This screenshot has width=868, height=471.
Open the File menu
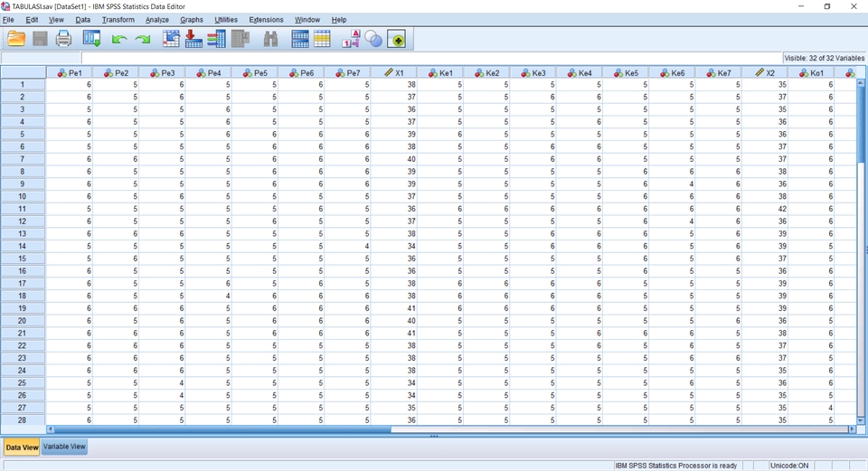(x=8, y=19)
